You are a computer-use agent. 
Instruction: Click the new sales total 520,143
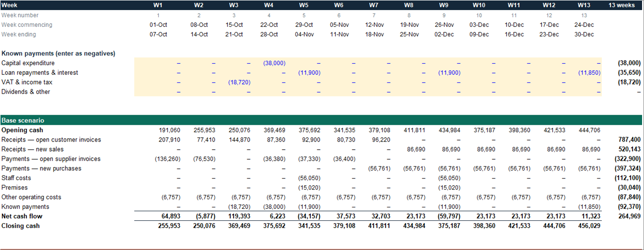point(630,149)
